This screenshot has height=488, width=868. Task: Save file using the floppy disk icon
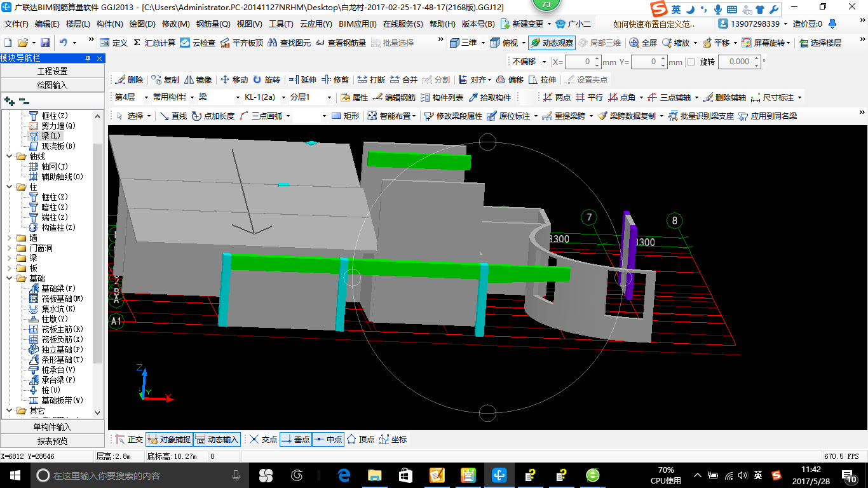click(45, 43)
